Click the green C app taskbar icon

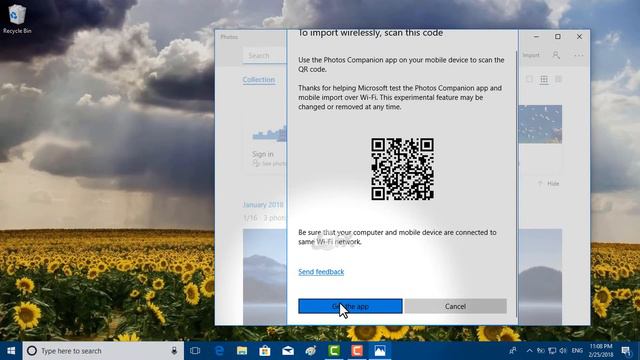(334, 351)
